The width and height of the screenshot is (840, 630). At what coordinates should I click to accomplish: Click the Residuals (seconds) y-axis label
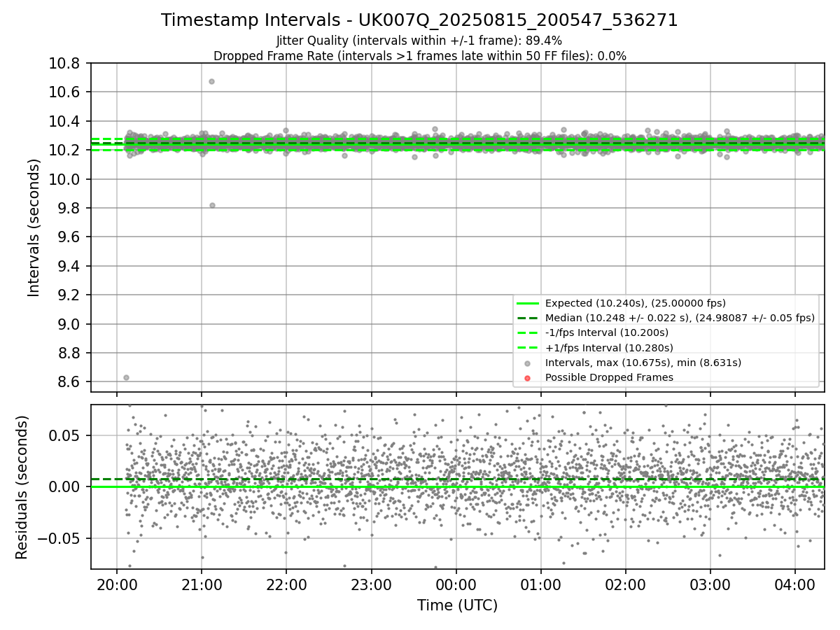(x=22, y=487)
